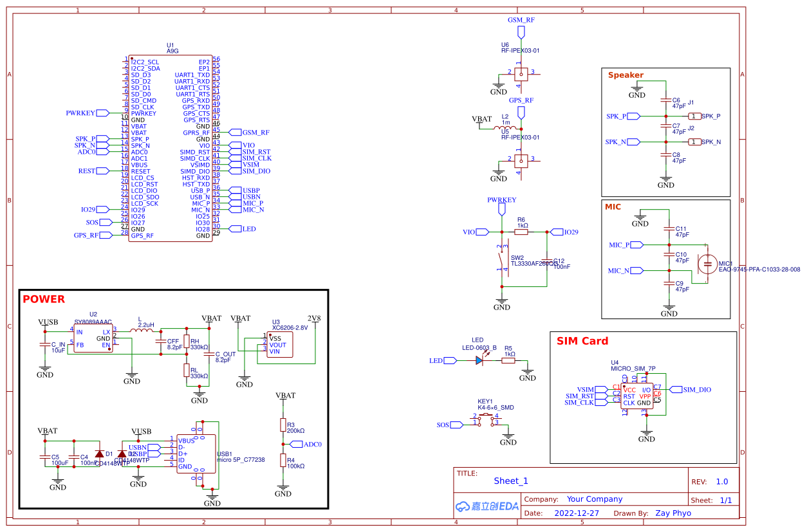Click the Sheet_1 title text
Image resolution: width=807 pixels, height=532 pixels.
click(x=511, y=481)
